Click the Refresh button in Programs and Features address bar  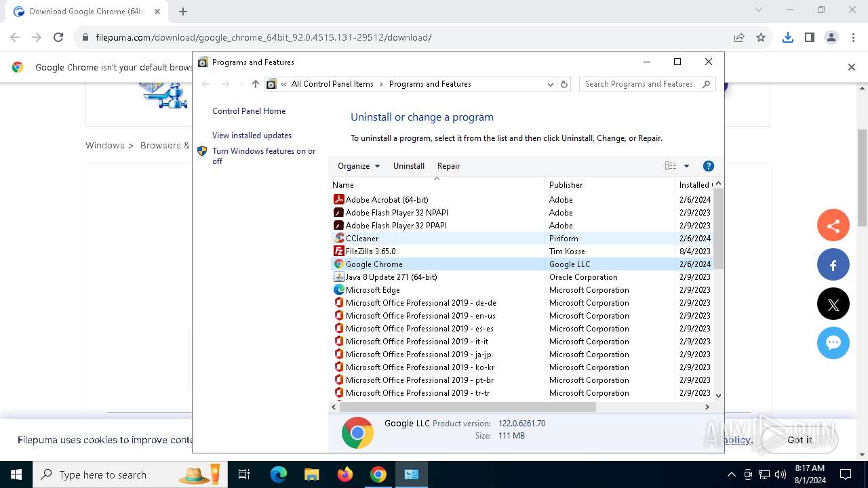564,84
